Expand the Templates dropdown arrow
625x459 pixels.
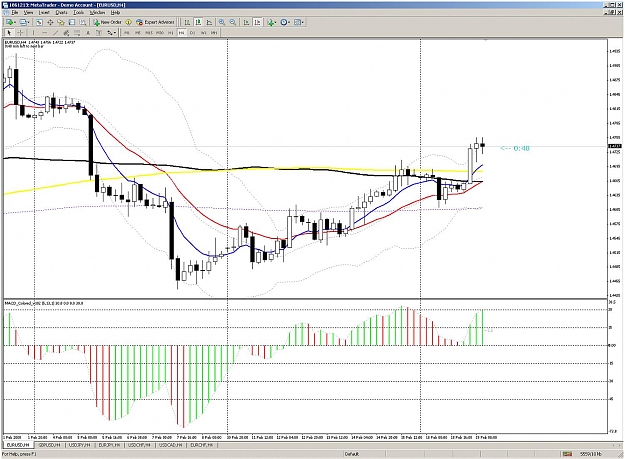coord(303,23)
